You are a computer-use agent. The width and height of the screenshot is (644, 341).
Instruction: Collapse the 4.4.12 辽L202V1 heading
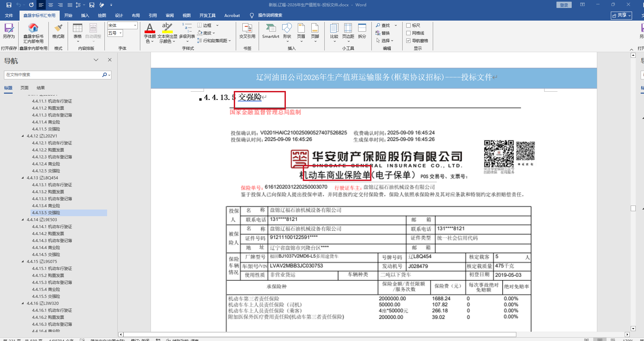(x=23, y=136)
